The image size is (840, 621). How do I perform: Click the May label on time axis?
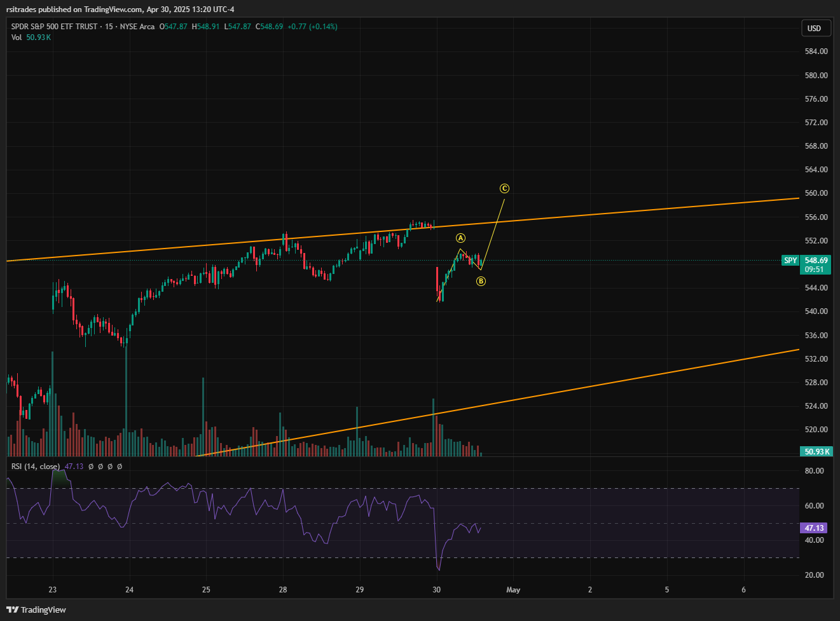(513, 590)
